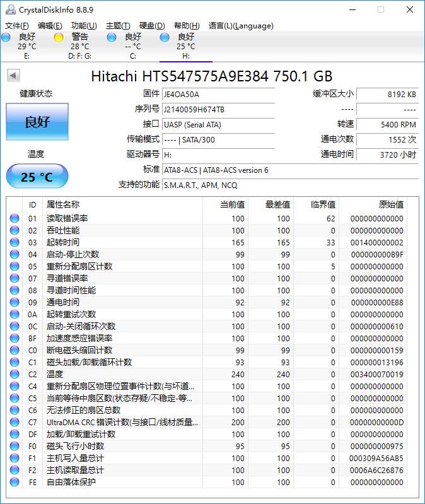Click the standard field ATA8-ACS version 6

point(291,170)
